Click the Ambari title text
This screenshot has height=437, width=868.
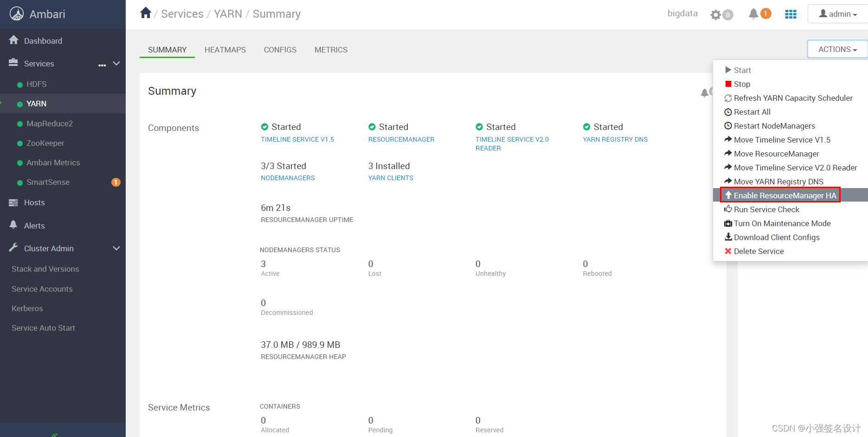[x=47, y=14]
